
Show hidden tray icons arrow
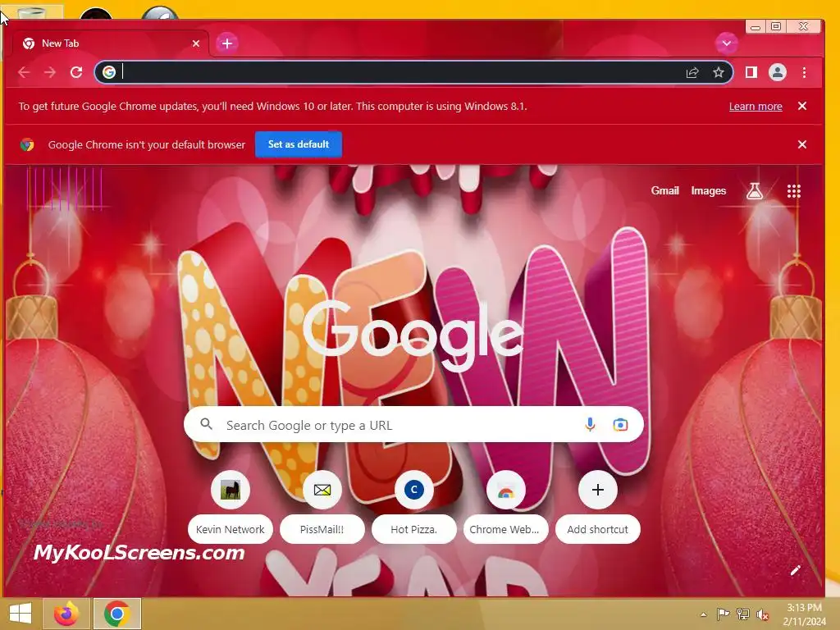(703, 614)
